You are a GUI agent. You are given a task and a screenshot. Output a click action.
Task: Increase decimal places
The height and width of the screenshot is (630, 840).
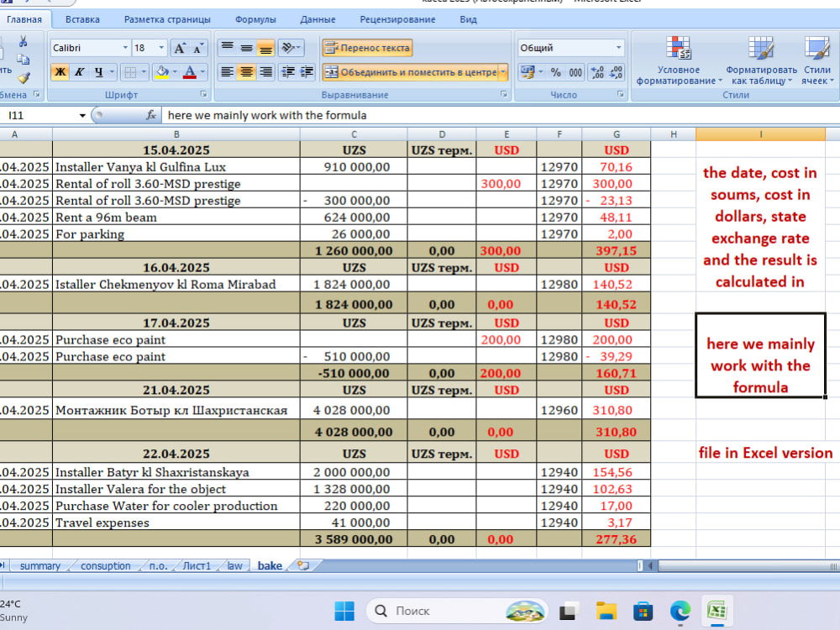click(596, 71)
